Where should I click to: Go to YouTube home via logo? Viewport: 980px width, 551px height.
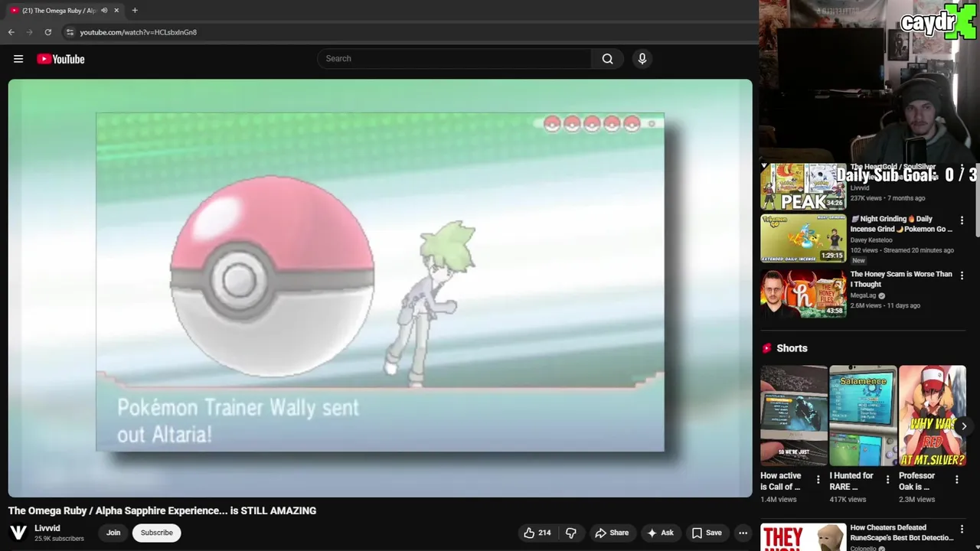[60, 59]
